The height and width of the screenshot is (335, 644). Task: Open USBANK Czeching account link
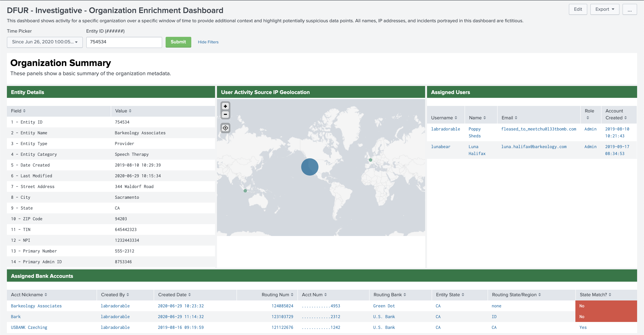(x=29, y=328)
